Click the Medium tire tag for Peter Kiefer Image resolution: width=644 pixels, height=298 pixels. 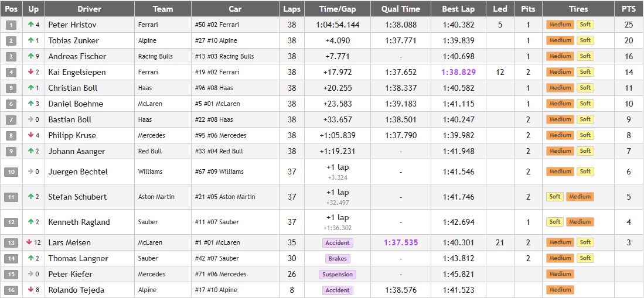tap(560, 274)
